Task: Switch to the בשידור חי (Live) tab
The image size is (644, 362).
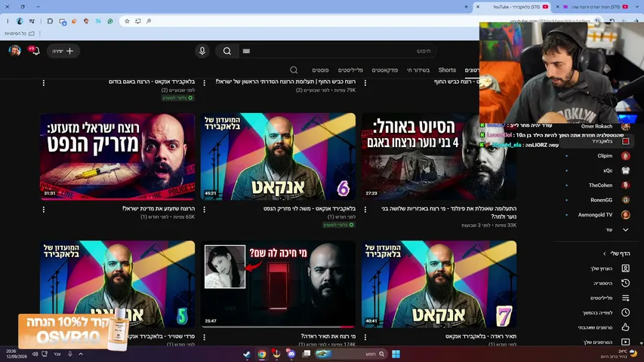Action: click(x=418, y=70)
